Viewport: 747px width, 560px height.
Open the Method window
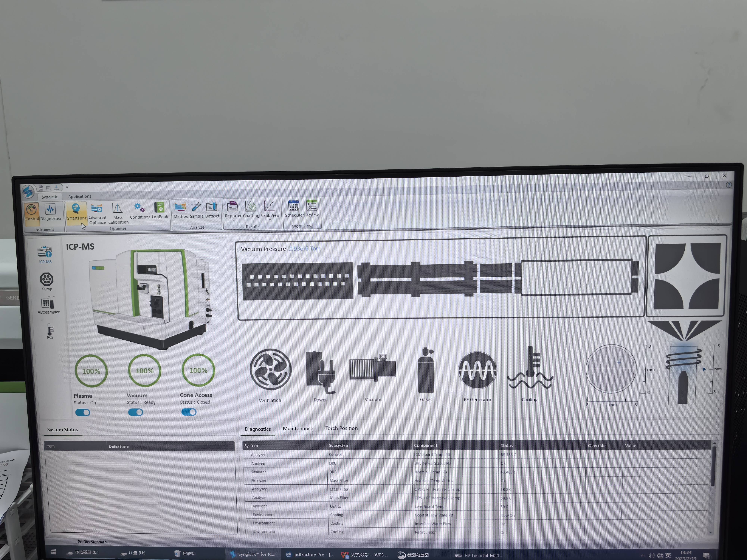tap(181, 210)
